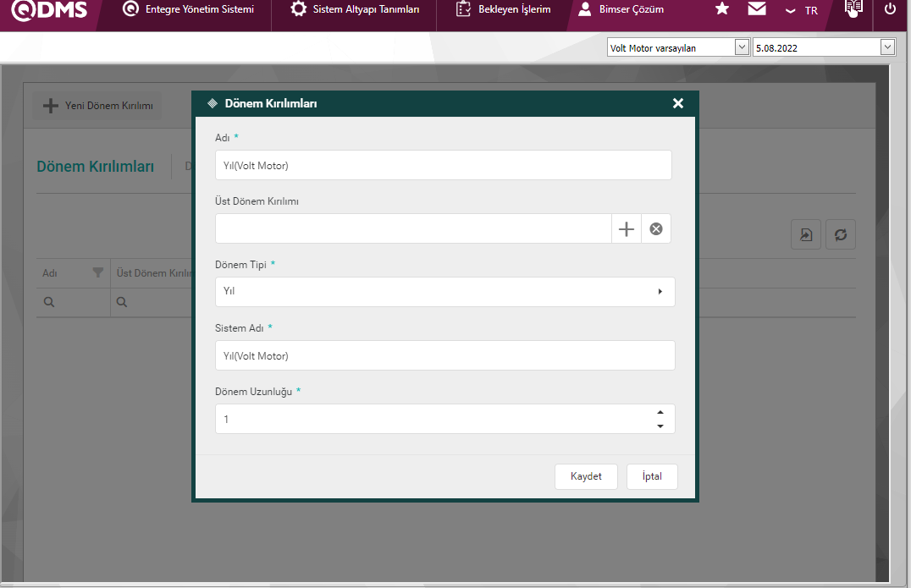
Task: Click the Kaydet button
Action: pyautogui.click(x=586, y=476)
